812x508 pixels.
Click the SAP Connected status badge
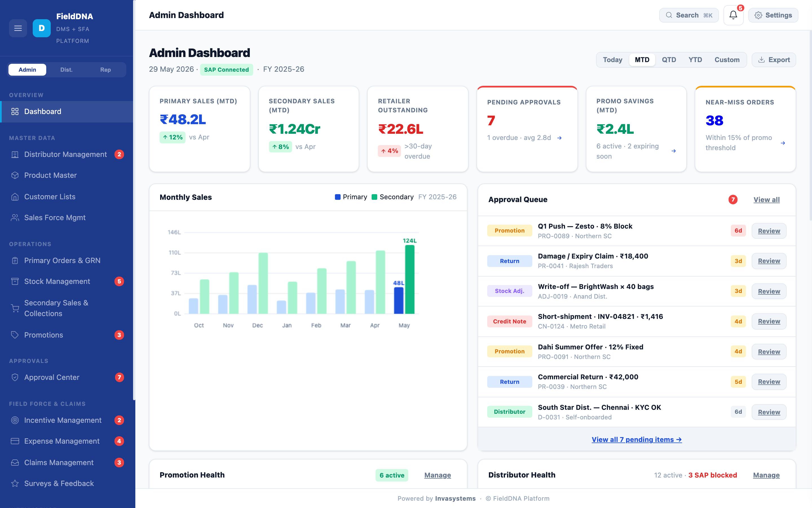(226, 69)
